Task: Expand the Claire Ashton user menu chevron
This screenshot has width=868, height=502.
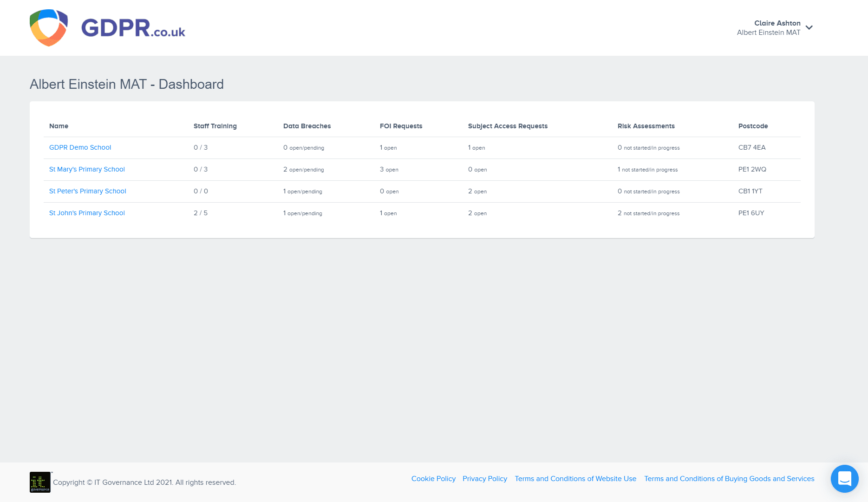Action: pyautogui.click(x=809, y=27)
